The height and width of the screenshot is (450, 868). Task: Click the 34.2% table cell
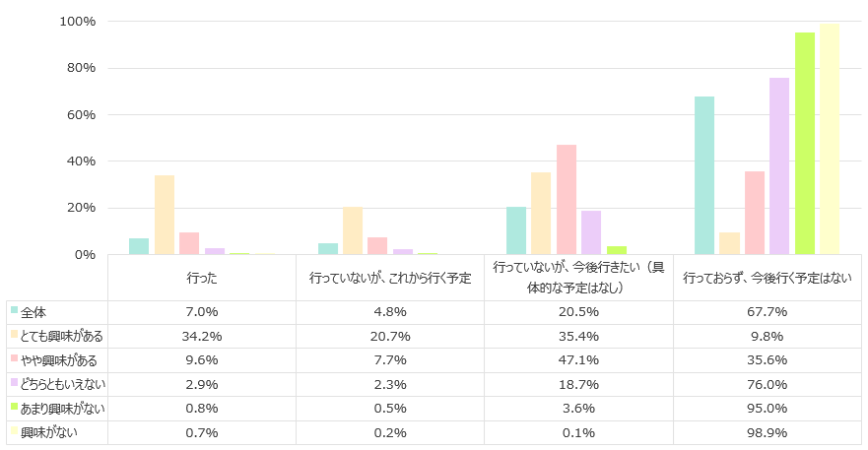pos(202,336)
